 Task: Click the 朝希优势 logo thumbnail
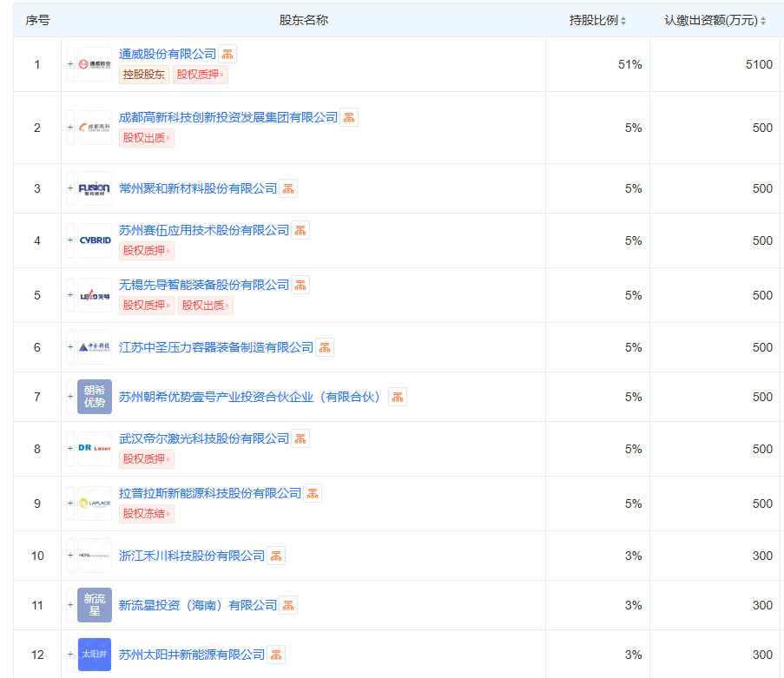pos(95,397)
